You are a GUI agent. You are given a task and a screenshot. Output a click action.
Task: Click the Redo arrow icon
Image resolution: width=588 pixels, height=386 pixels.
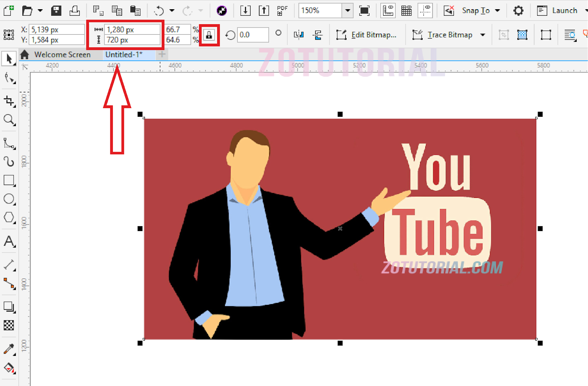pos(187,11)
